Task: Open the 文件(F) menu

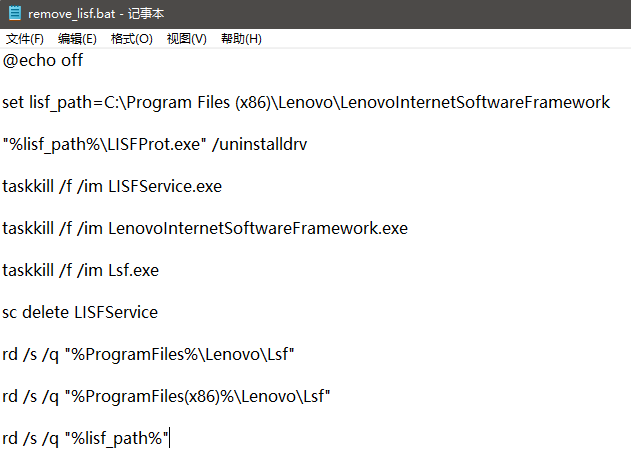Action: tap(25, 39)
